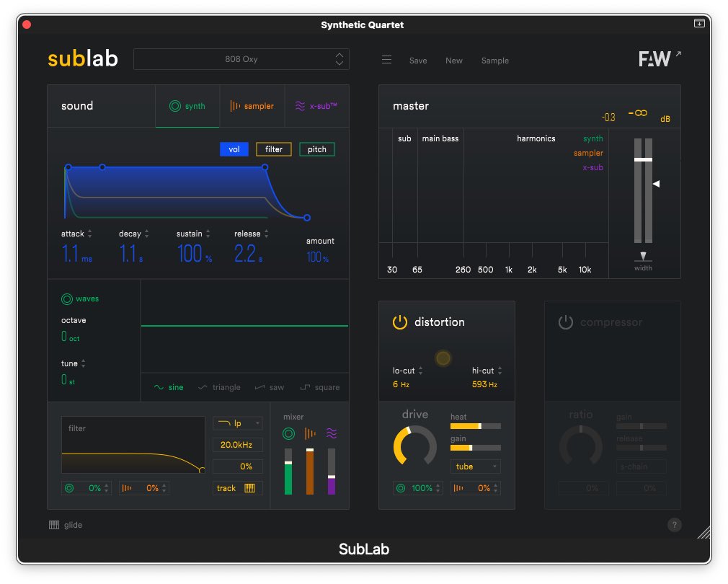Click distortion sampler amount 0% field

(476, 488)
